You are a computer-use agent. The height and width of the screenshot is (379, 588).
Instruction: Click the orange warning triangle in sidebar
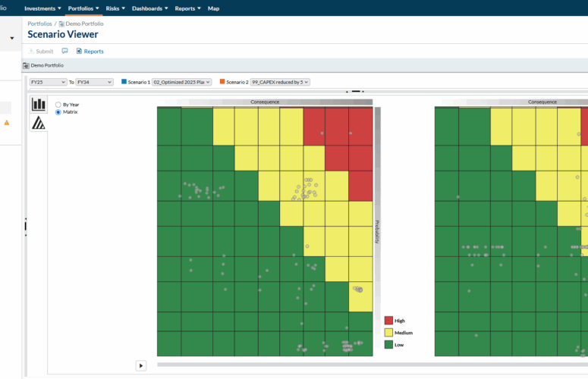pos(7,122)
